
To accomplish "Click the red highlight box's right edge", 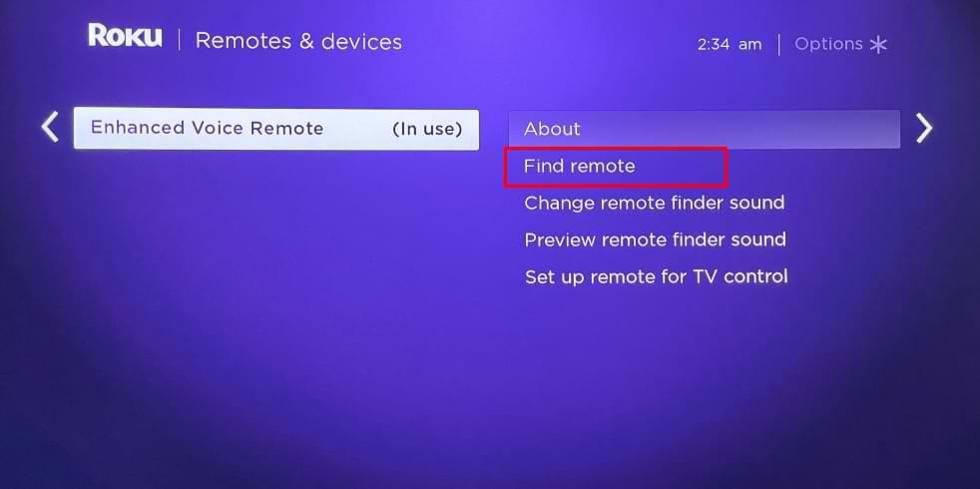I will [x=727, y=167].
